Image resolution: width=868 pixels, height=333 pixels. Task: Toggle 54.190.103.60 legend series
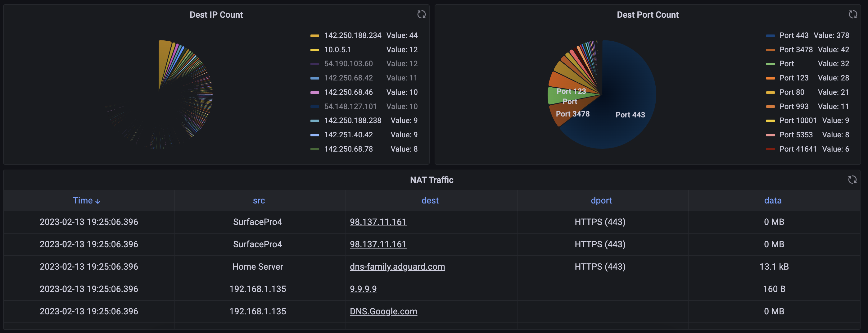[x=348, y=64]
